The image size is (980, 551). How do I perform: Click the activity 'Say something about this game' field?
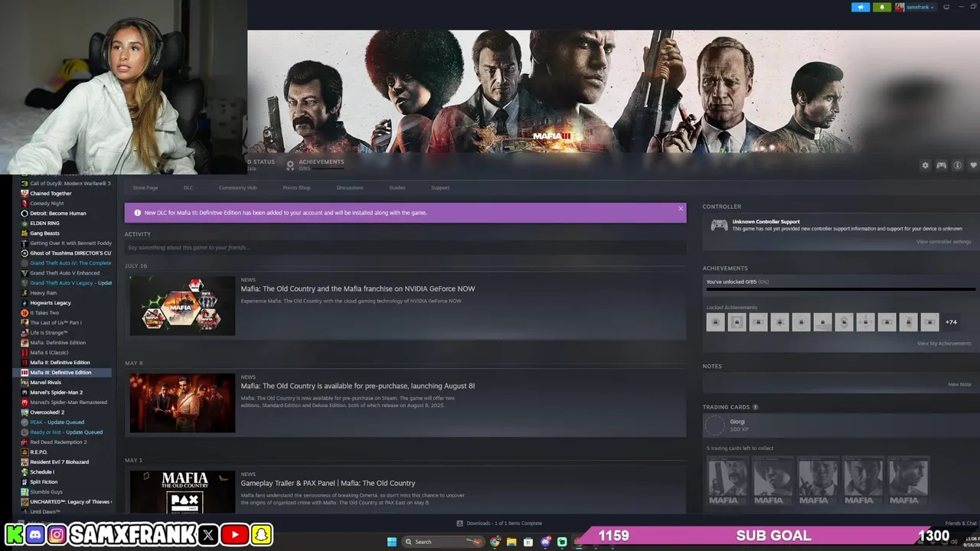point(405,247)
